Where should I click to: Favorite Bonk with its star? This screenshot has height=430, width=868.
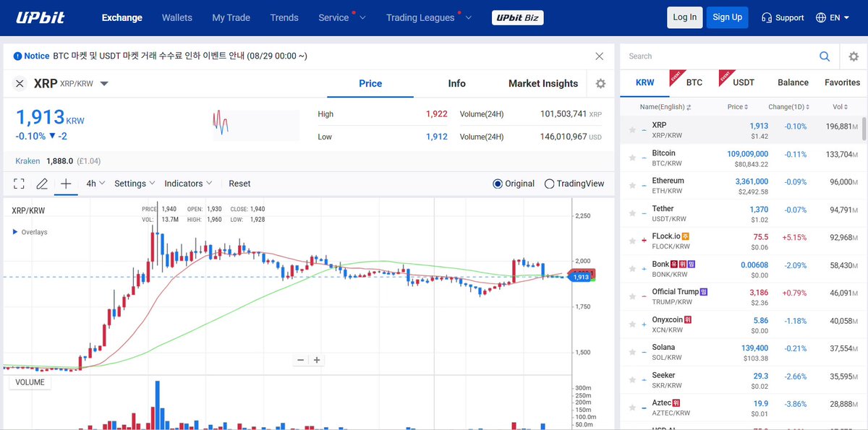(x=633, y=269)
